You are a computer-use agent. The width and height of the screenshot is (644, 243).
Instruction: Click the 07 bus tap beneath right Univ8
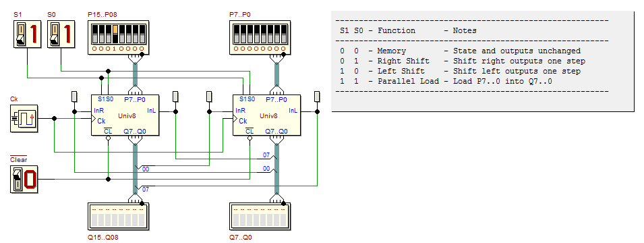click(x=266, y=155)
